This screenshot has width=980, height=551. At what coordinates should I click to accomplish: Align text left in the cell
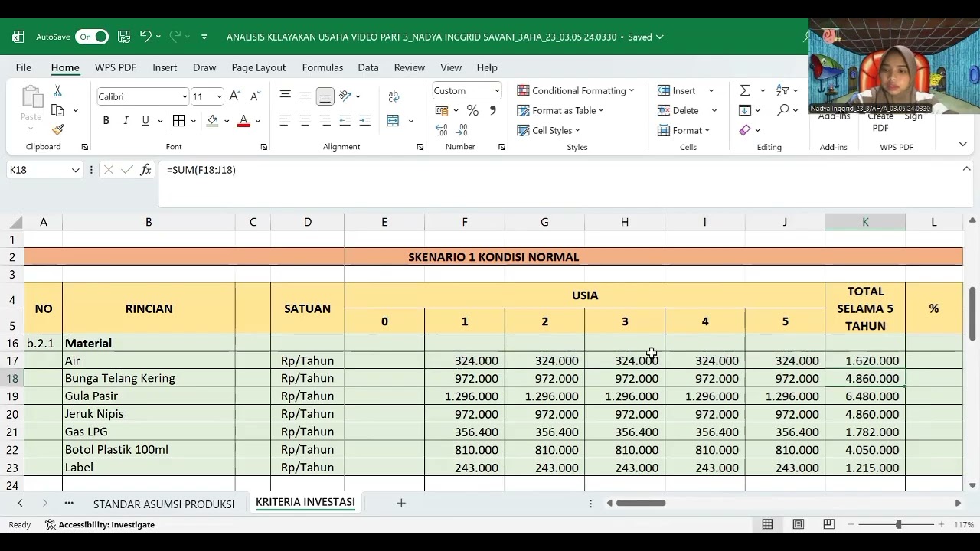click(285, 121)
